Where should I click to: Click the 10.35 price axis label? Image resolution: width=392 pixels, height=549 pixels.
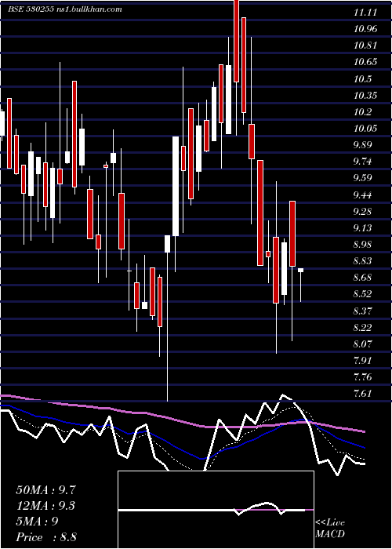[365, 96]
